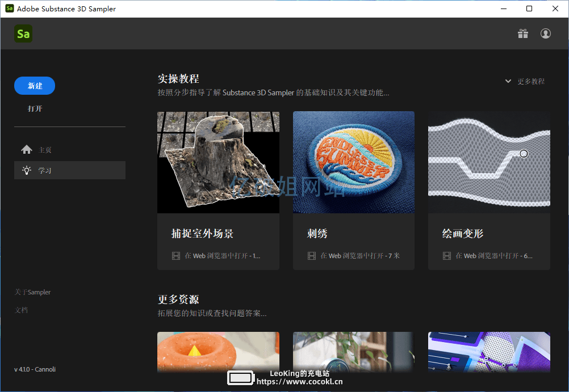The height and width of the screenshot is (392, 569).
Task: Click the lightbulb icon beside 学习
Action: pyautogui.click(x=27, y=170)
